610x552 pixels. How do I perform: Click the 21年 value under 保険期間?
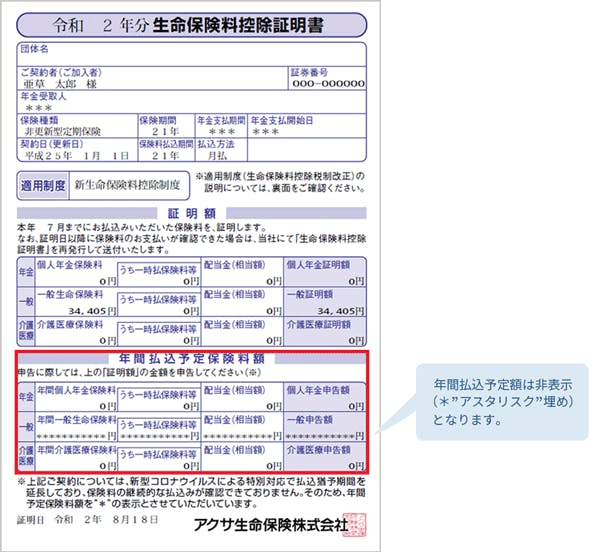point(165,131)
